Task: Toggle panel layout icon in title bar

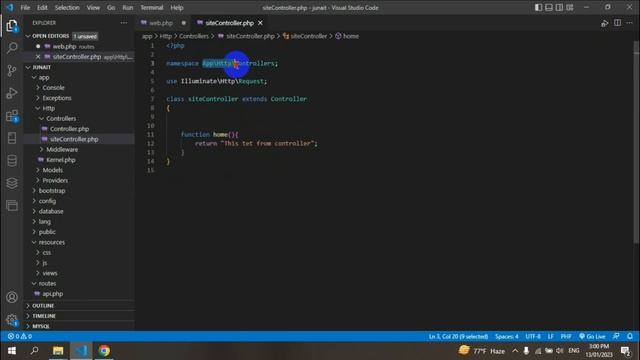Action: 549,7
